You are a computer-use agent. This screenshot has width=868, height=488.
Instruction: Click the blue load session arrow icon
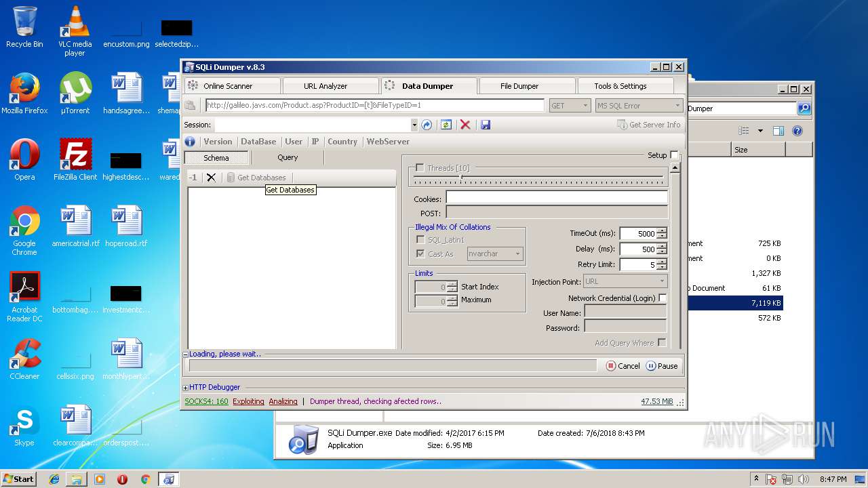(x=427, y=125)
